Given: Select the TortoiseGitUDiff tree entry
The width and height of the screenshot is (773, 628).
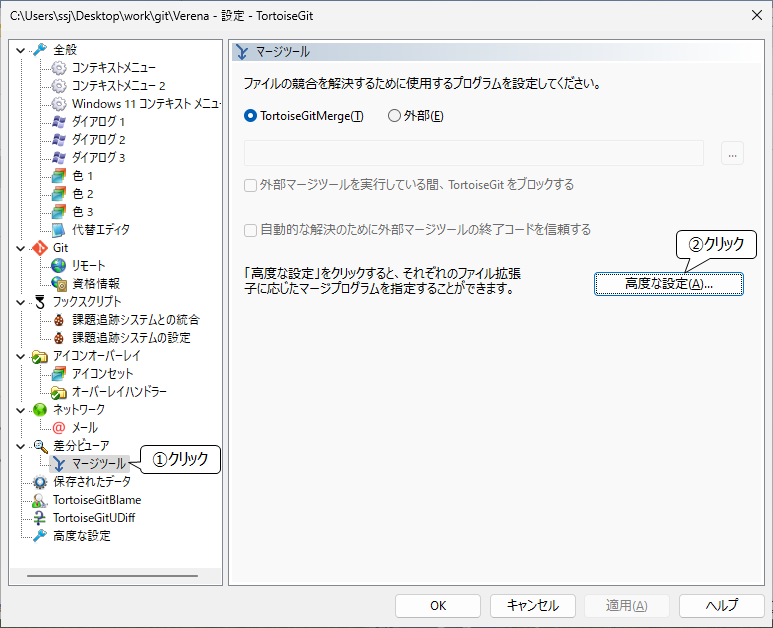Looking at the screenshot, I should click(x=94, y=518).
